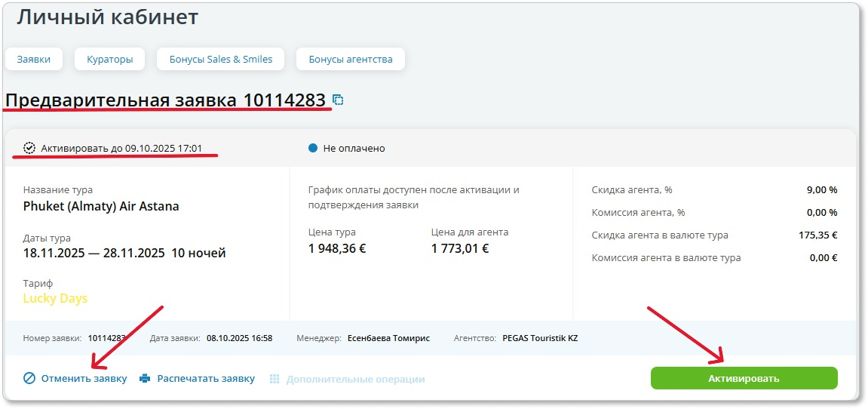Screen dimensions: 868x409
Task: Click the agent price 1 773,01 €
Action: [460, 248]
